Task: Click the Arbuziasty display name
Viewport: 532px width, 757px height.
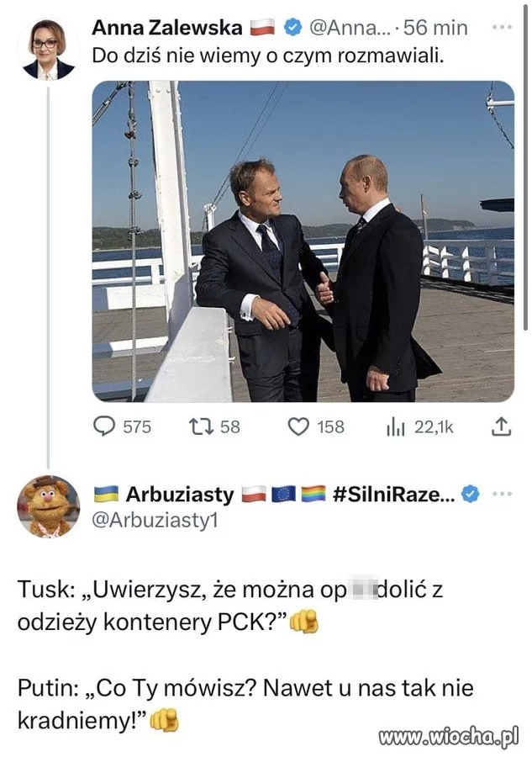Action: (179, 494)
